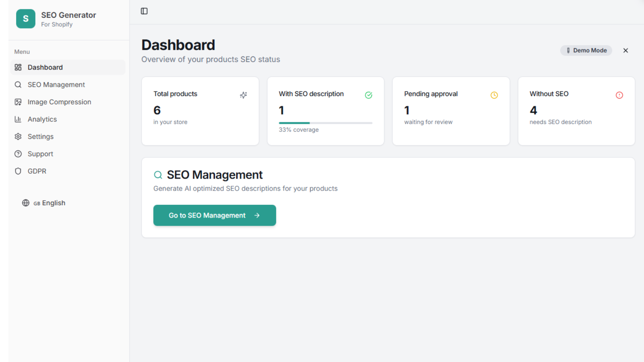The height and width of the screenshot is (362, 644).
Task: Toggle the sidebar collapse icon
Action: pyautogui.click(x=144, y=11)
